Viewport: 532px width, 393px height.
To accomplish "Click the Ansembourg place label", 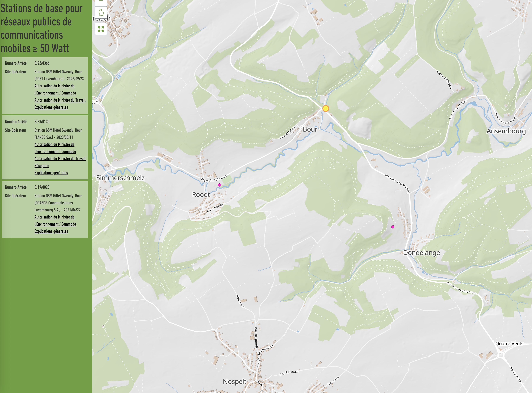I will tap(506, 131).
